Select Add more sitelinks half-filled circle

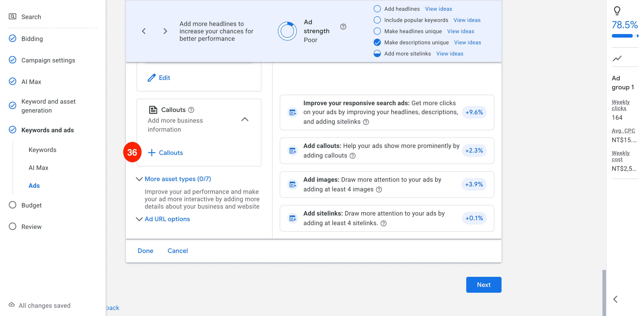[377, 53]
